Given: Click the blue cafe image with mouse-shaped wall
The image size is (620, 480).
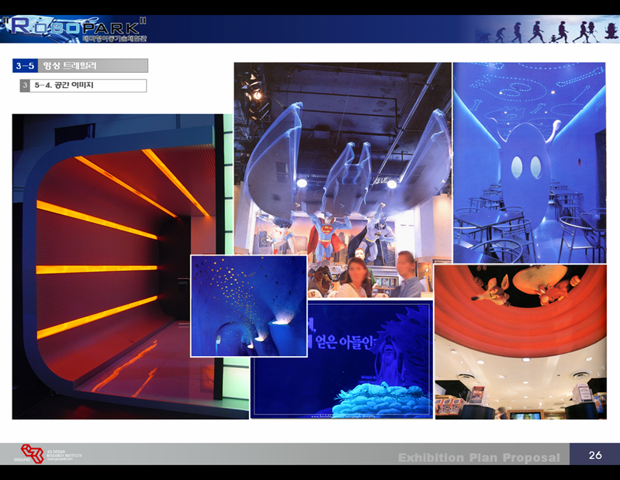Looking at the screenshot, I should [x=529, y=163].
